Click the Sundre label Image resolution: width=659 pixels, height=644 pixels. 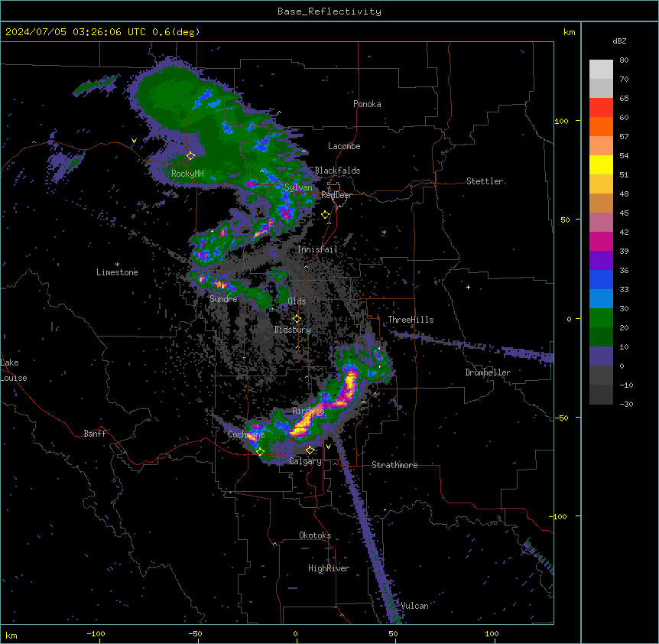click(x=223, y=299)
